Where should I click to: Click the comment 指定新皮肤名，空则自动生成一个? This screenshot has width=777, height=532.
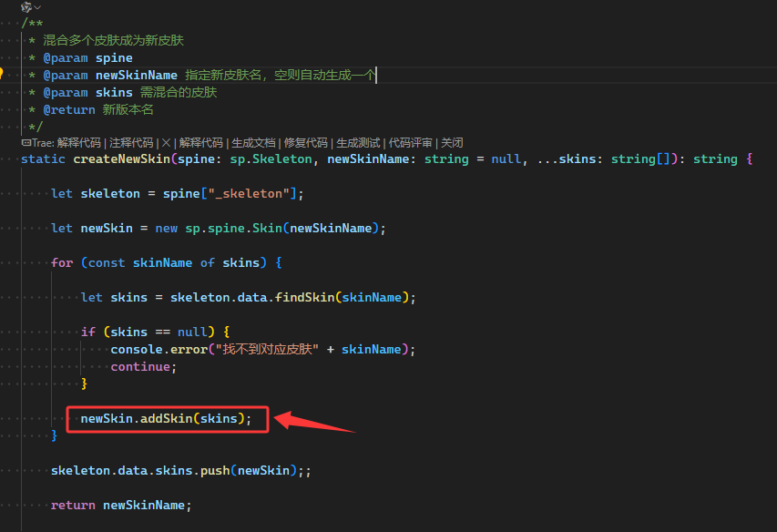[281, 75]
